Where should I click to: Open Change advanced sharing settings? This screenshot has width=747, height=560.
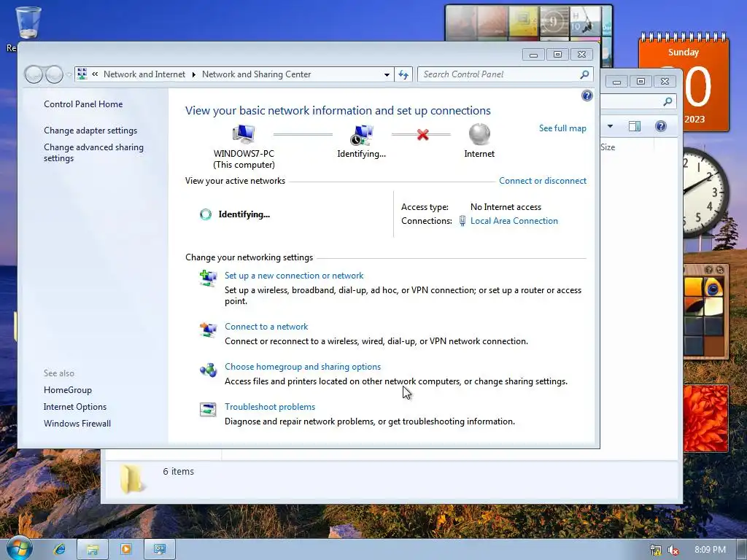pos(94,152)
